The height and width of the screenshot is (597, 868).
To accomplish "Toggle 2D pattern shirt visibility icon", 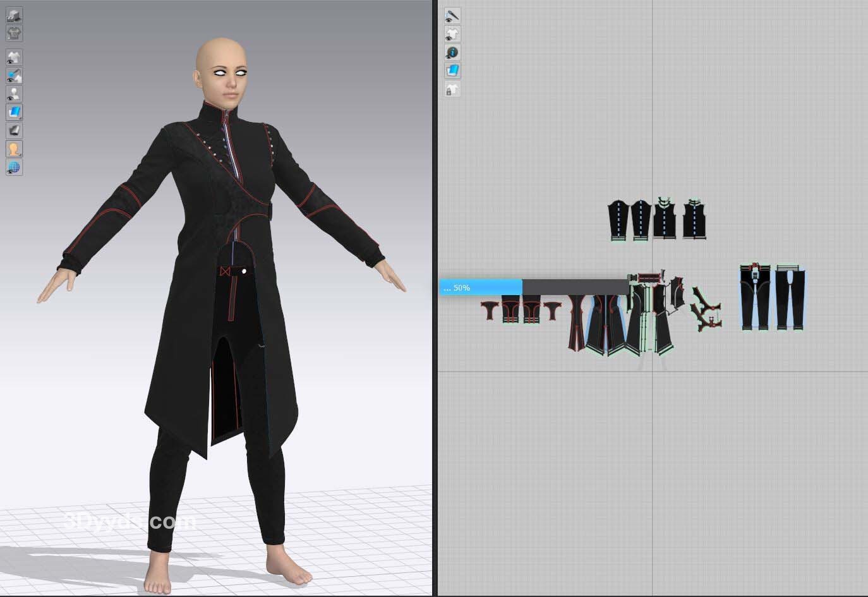I will tap(452, 34).
